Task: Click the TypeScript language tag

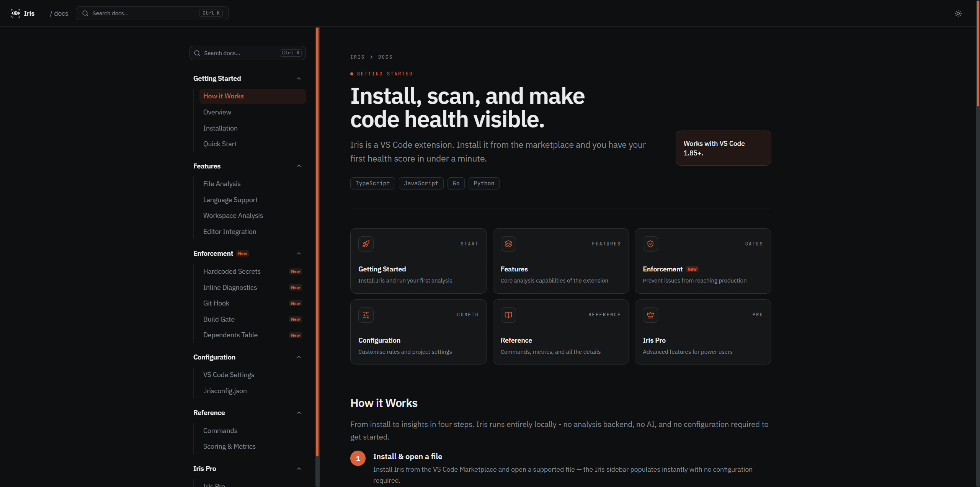Action: point(372,183)
